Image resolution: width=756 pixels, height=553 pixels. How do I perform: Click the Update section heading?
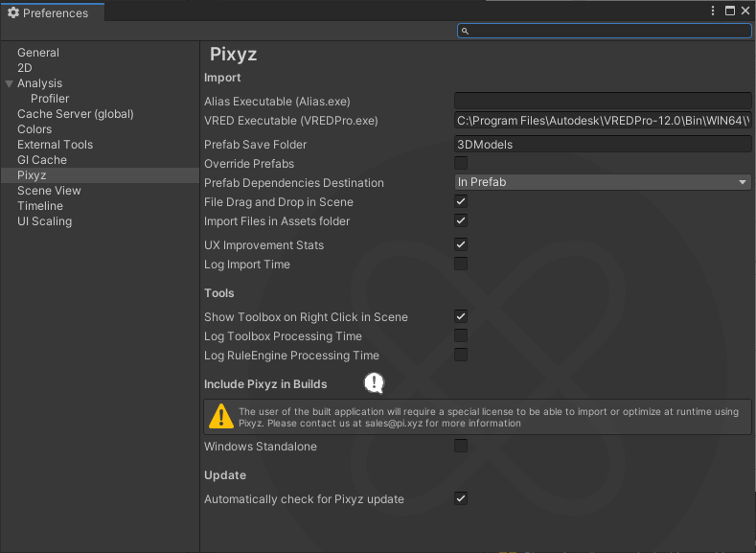[x=225, y=475]
